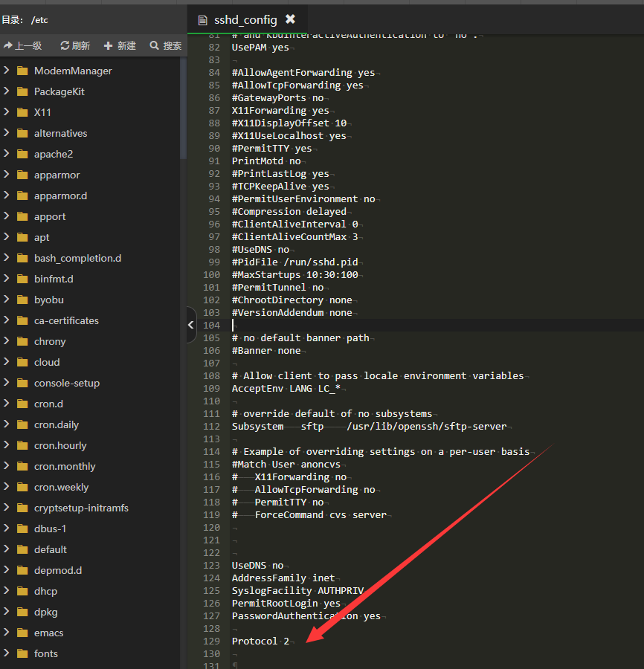The image size is (644, 669).
Task: Expand the apparmor.d folder chevron
Action: coord(6,196)
